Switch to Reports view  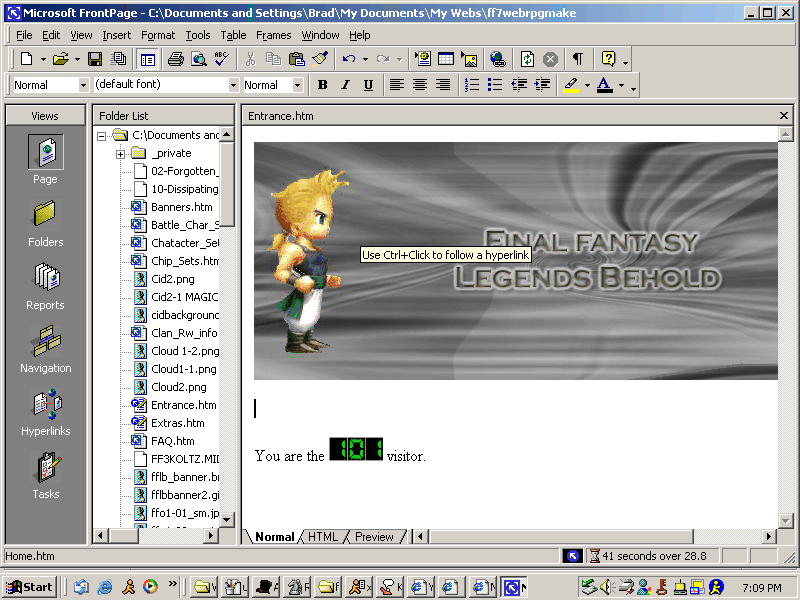(x=45, y=287)
